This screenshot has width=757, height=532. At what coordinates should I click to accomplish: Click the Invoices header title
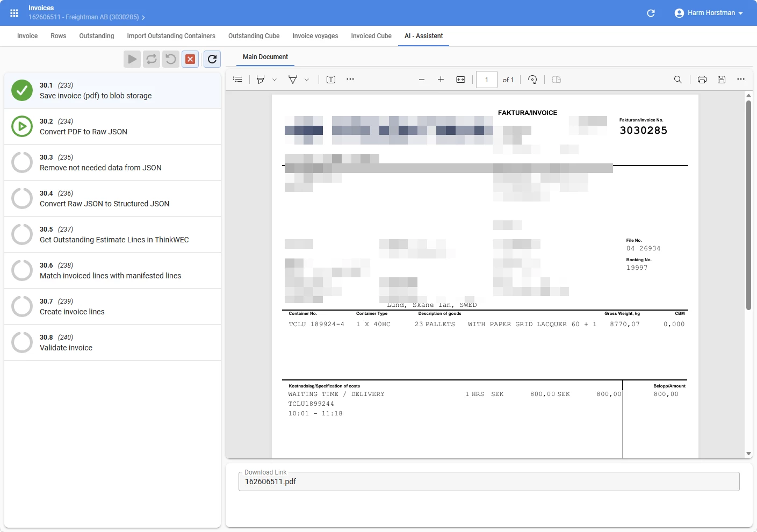(41, 8)
